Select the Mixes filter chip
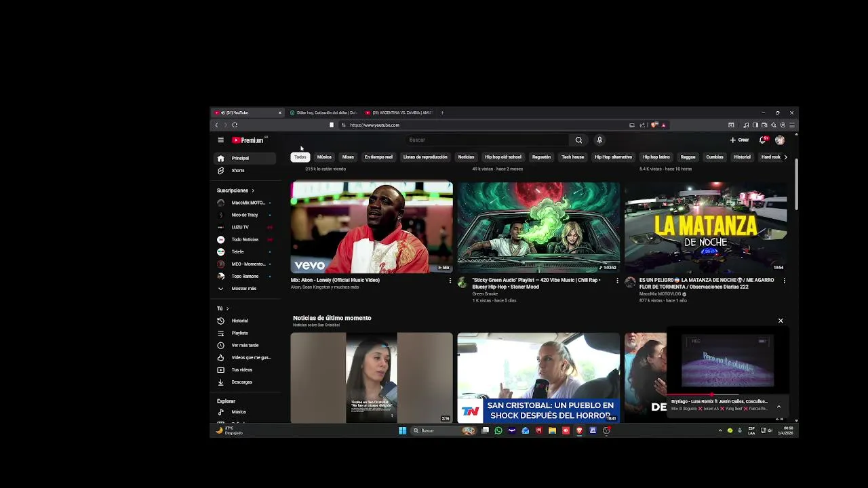 (x=348, y=157)
